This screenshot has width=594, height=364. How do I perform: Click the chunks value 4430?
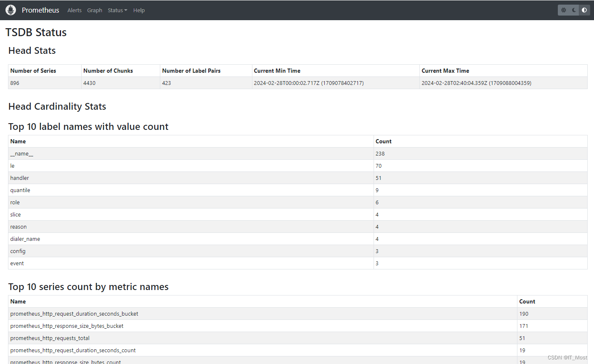point(89,83)
